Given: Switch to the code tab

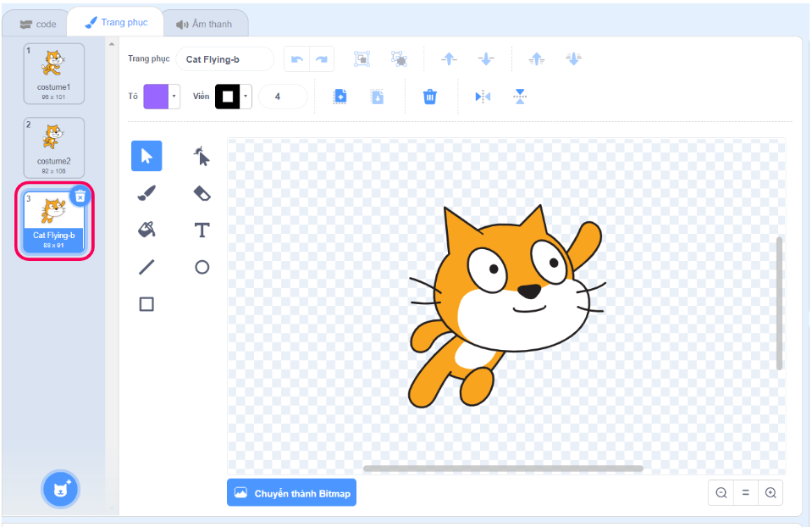Looking at the screenshot, I should click(x=37, y=24).
